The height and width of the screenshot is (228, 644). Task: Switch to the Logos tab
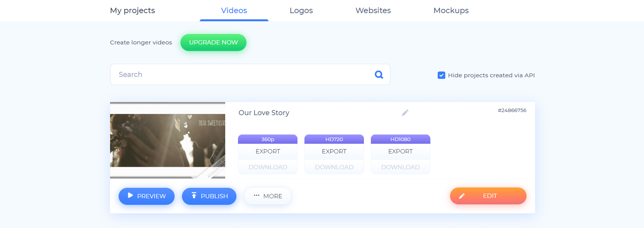pyautogui.click(x=301, y=10)
